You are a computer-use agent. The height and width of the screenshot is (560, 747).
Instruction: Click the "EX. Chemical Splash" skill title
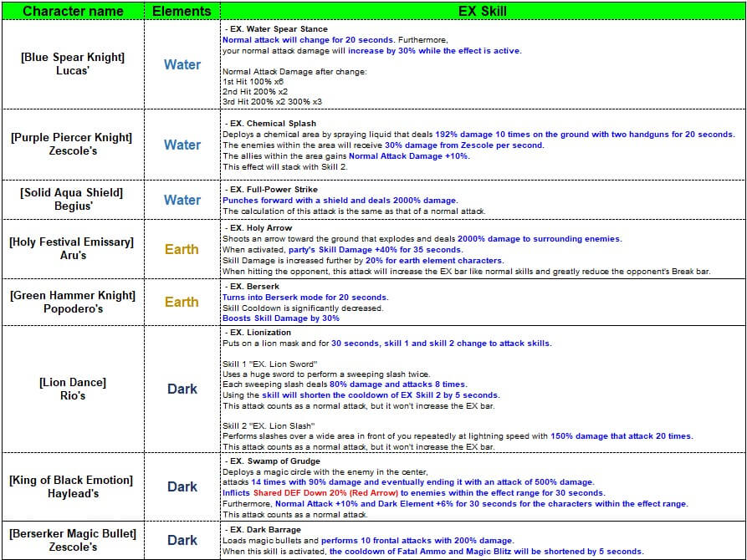tap(269, 124)
